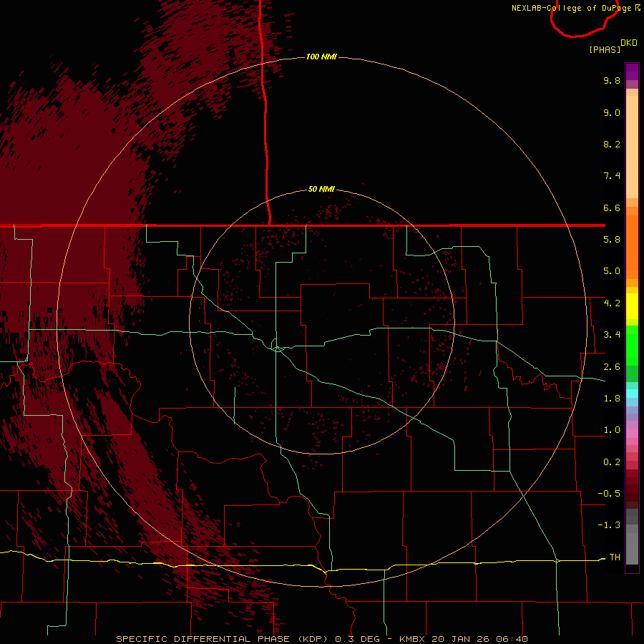Click the "8.2" legend value
The image size is (644, 644).
coord(612,144)
